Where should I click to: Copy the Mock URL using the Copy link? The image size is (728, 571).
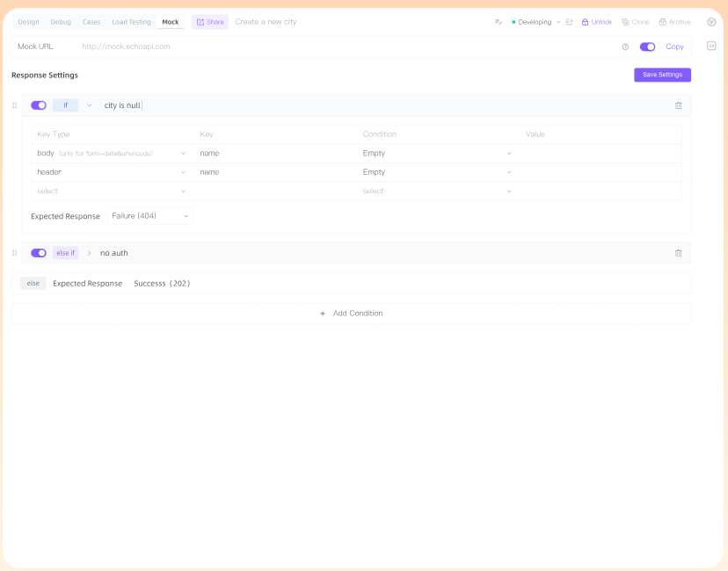pyautogui.click(x=674, y=47)
